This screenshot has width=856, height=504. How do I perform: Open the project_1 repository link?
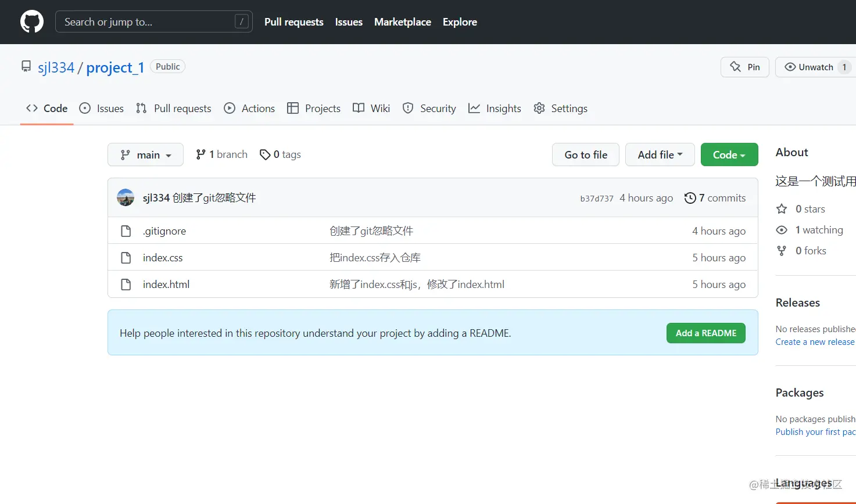(115, 67)
